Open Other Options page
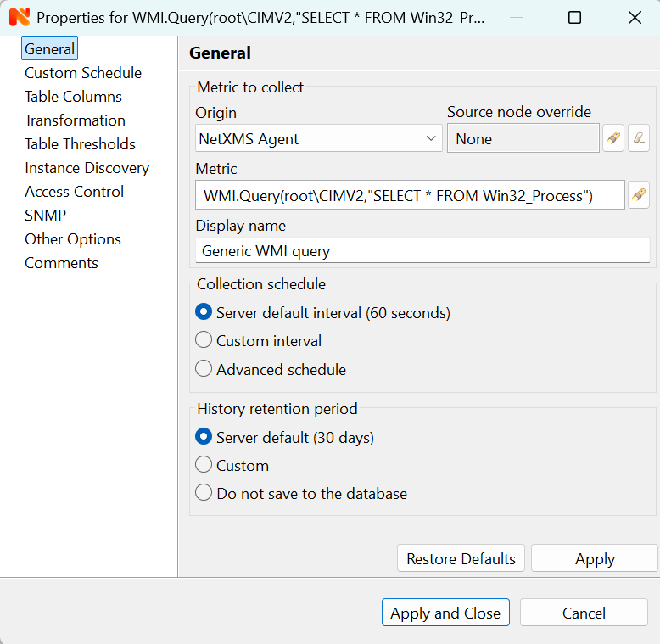Image resolution: width=660 pixels, height=644 pixels. [x=73, y=239]
